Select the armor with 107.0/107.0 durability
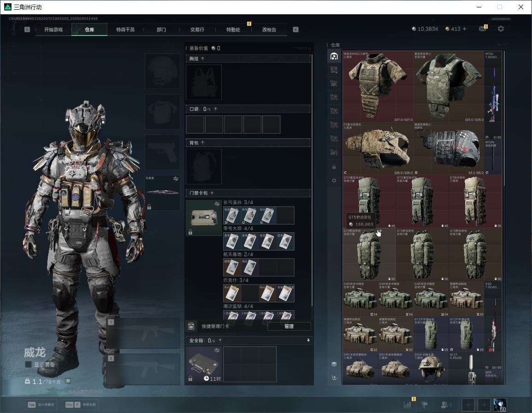The image size is (532, 413). [x=378, y=87]
